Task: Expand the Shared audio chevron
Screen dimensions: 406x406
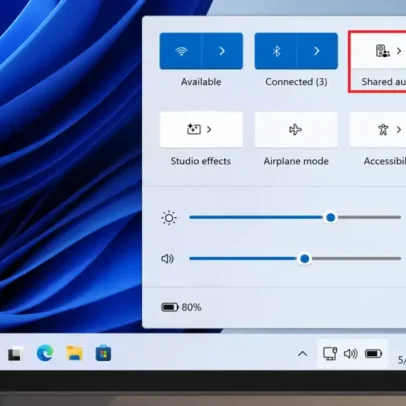Action: point(399,51)
